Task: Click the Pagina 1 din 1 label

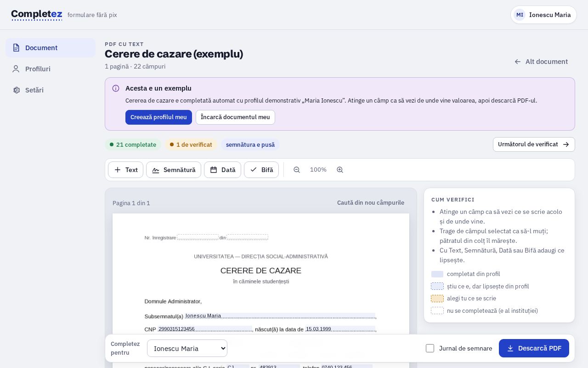Action: tap(131, 203)
